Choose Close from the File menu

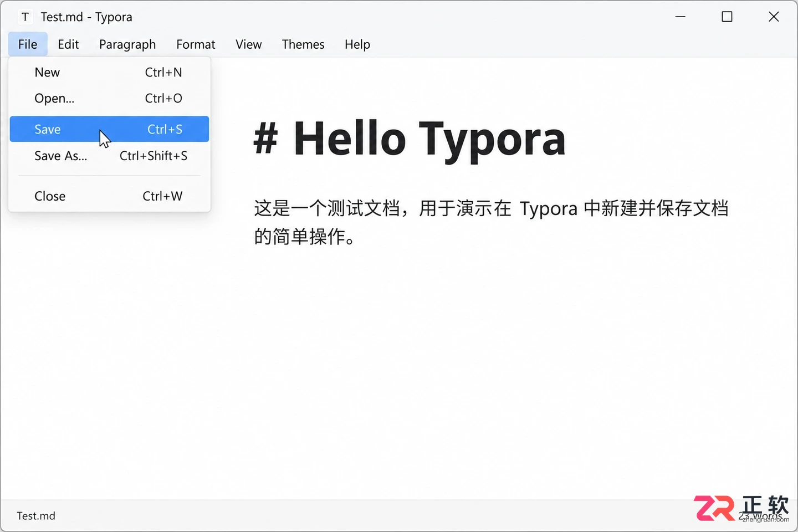click(109, 196)
